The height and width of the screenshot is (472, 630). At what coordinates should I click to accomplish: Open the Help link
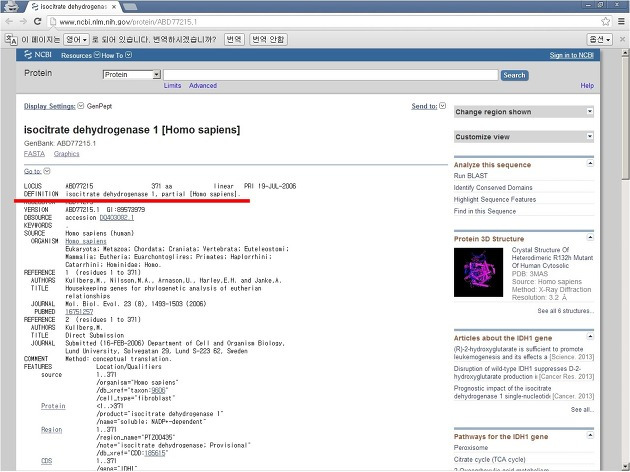pos(587,86)
